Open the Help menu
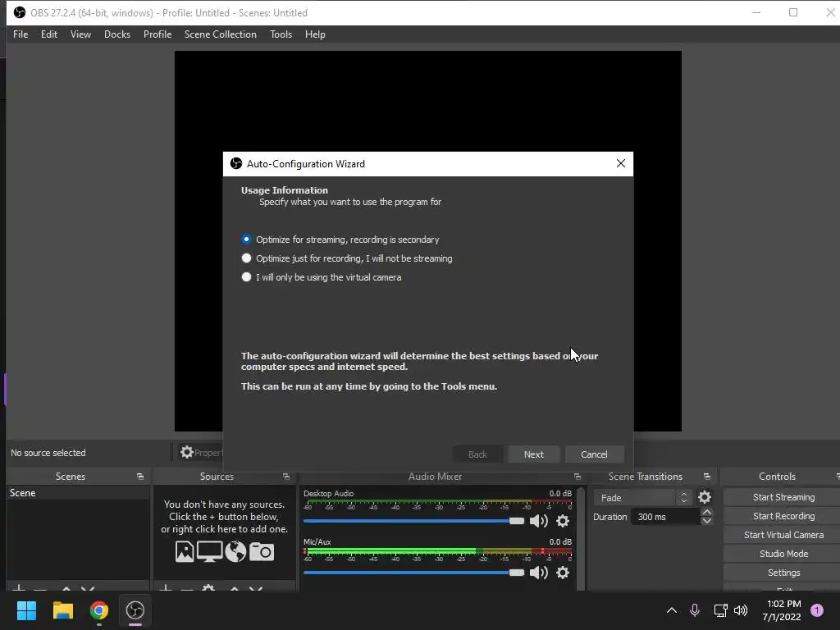The image size is (840, 630). 315,34
